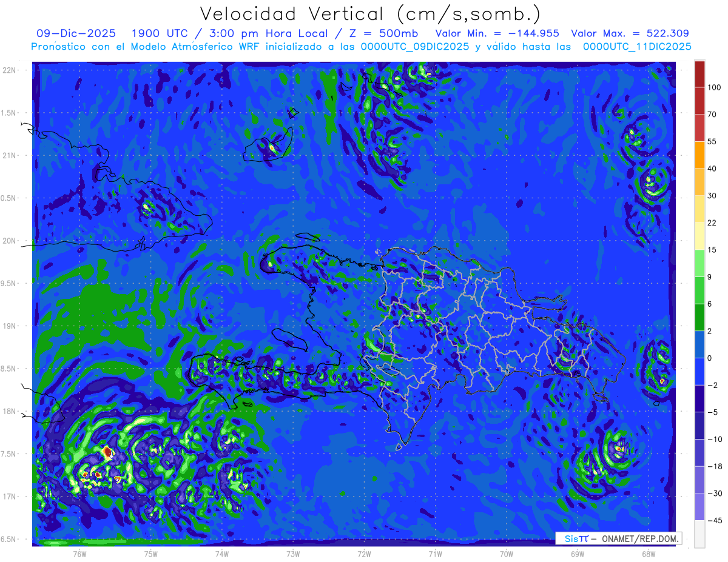Click the colorbar value "15"

tap(712, 249)
